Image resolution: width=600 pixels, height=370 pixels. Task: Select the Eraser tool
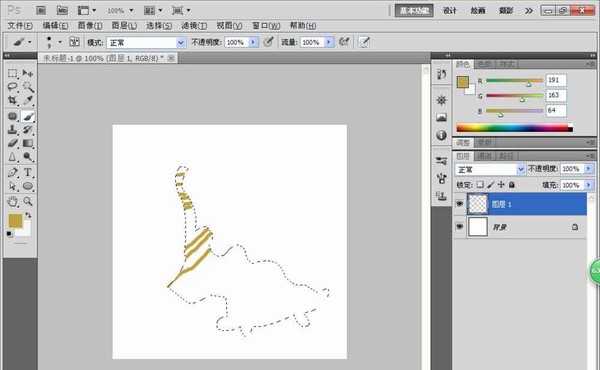(x=13, y=143)
